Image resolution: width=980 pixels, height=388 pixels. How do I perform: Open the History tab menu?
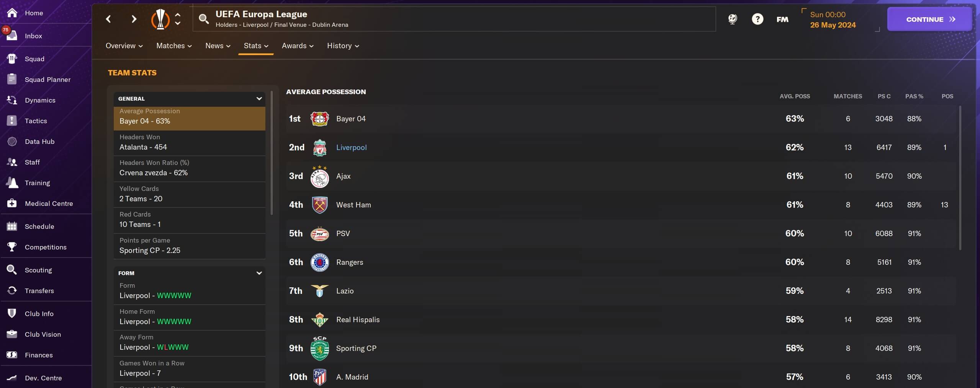(343, 46)
